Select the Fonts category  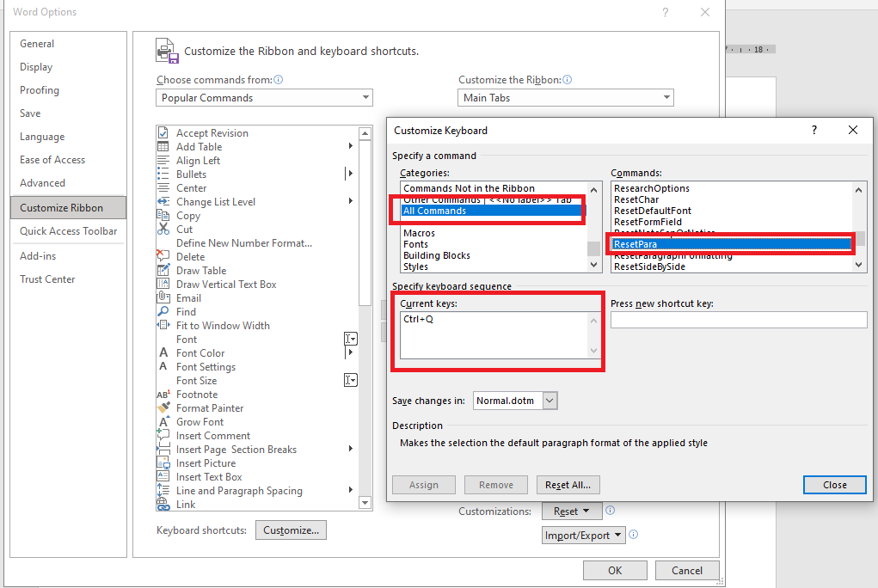tap(415, 244)
